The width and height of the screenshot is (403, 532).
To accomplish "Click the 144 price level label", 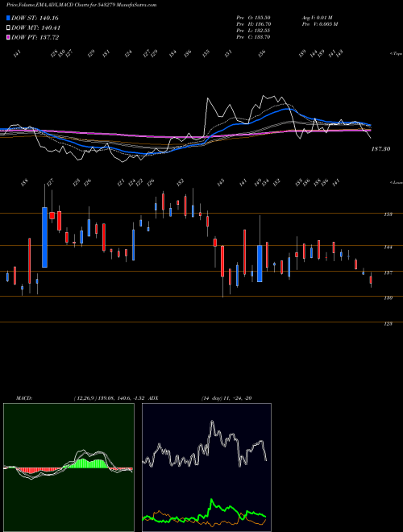I will tap(388, 247).
